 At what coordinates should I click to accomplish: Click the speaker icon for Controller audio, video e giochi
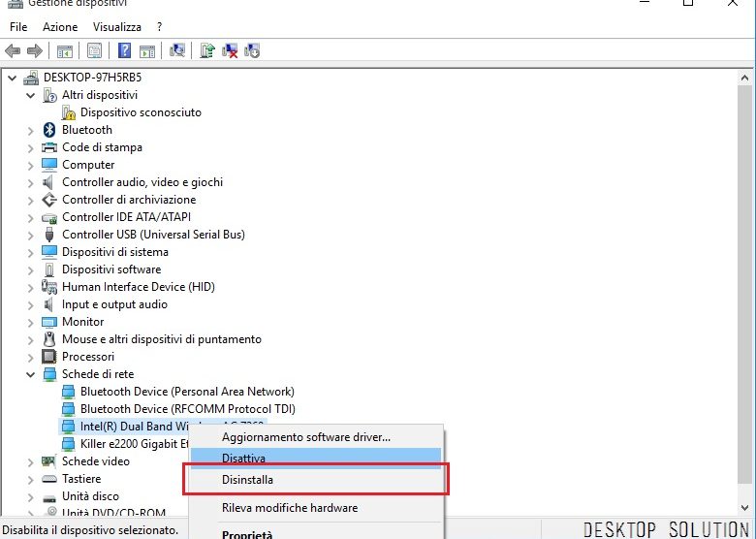coord(47,182)
